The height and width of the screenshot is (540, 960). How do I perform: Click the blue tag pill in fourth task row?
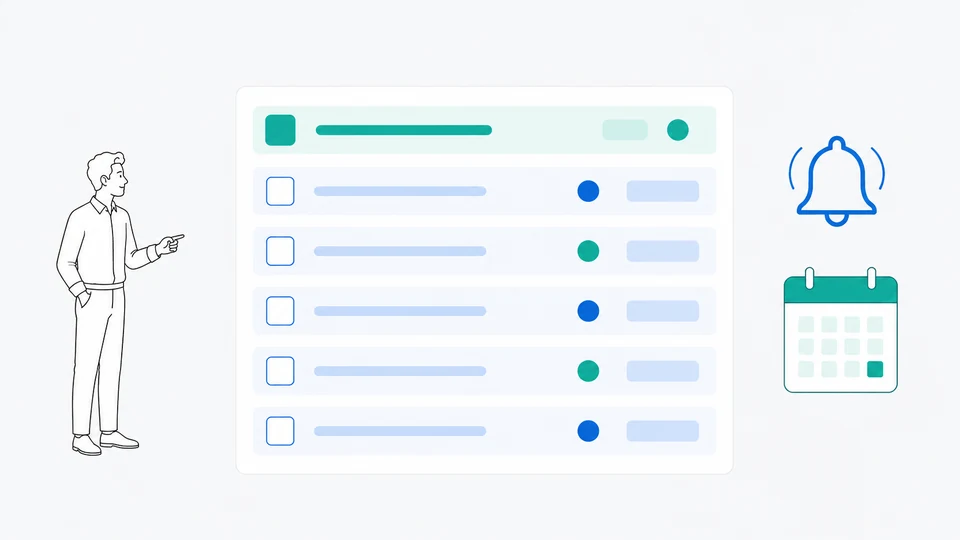click(x=662, y=371)
